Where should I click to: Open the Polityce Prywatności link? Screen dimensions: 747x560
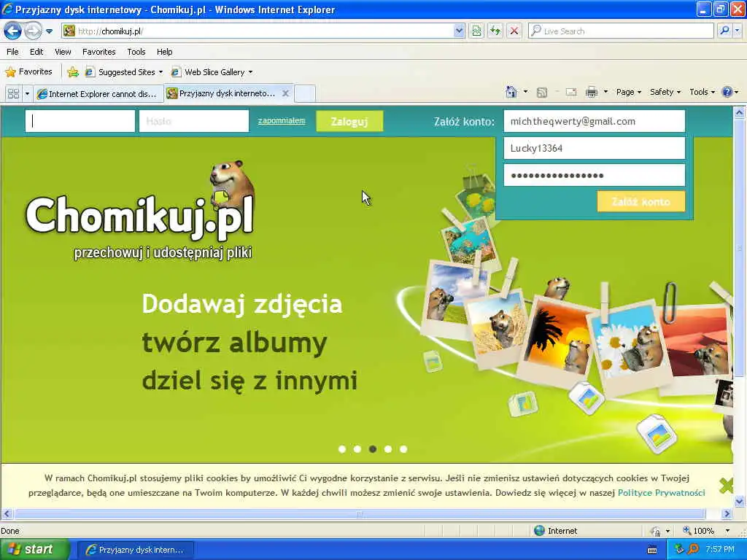(x=661, y=493)
